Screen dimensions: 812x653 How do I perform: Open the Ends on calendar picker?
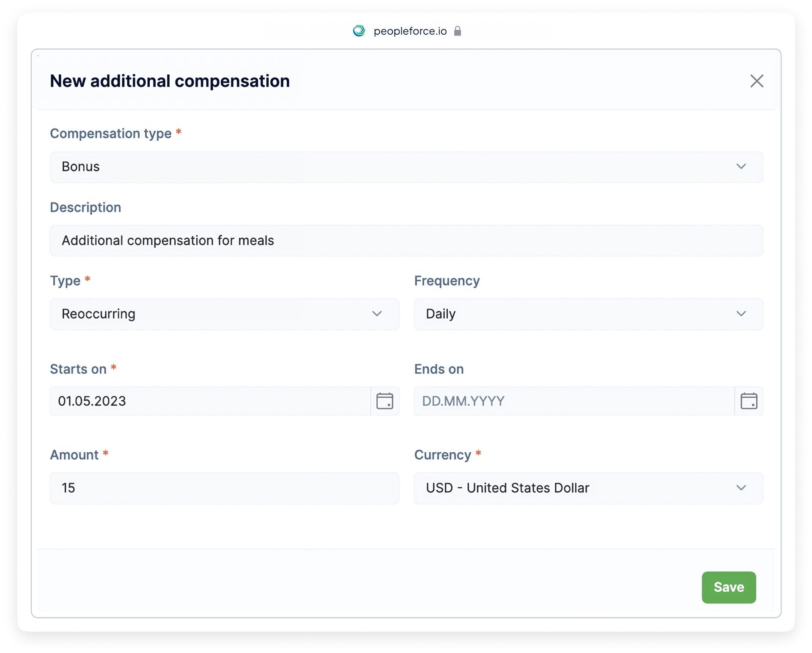749,401
